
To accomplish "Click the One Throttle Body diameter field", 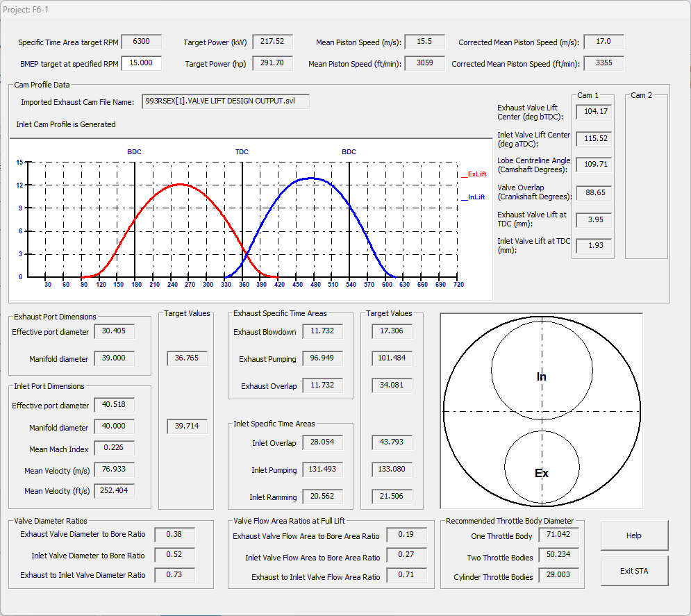I will (x=559, y=535).
